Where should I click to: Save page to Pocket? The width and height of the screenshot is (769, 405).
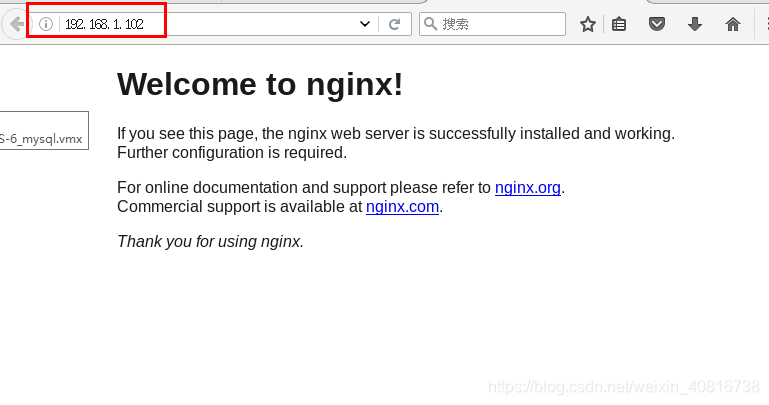(657, 24)
